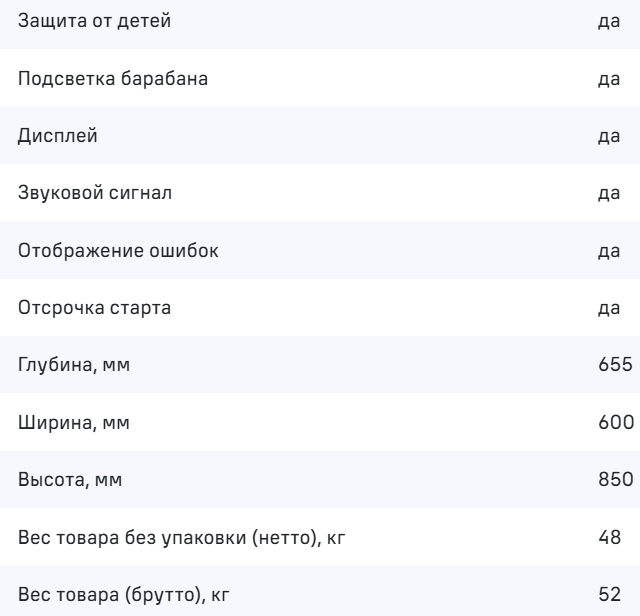This screenshot has width=640, height=616.
Task: Click the "Глубина, мм" label
Action: 74,366
